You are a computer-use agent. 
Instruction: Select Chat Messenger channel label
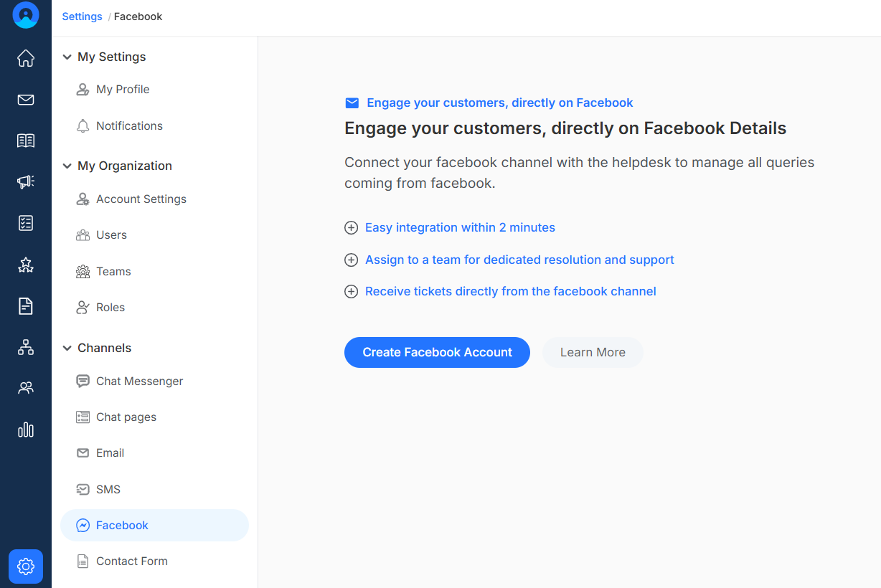(x=140, y=381)
